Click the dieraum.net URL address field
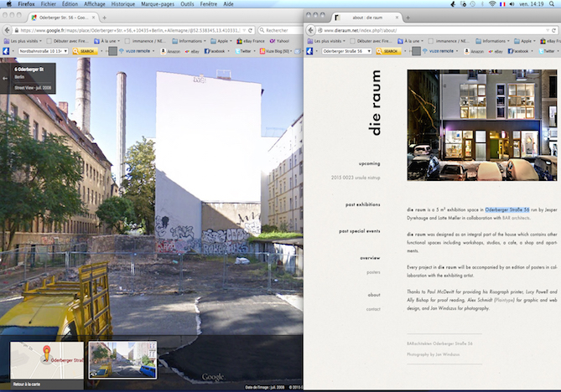The image size is (561, 392). (x=433, y=30)
